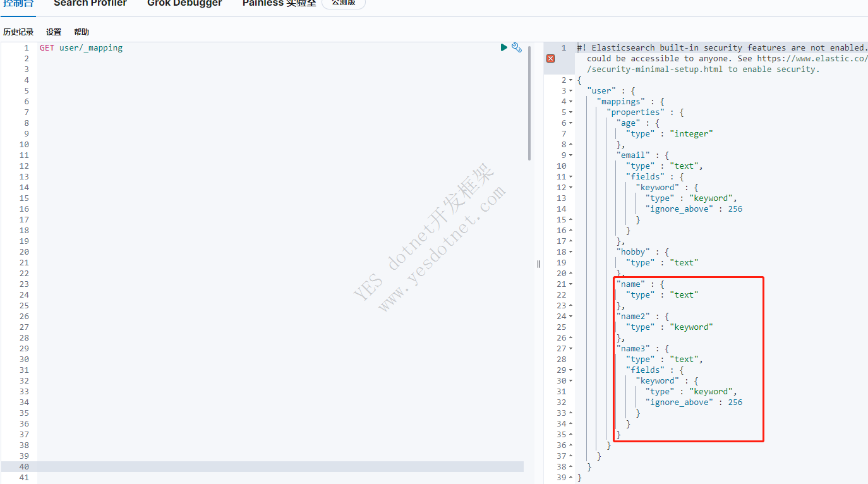Open the Painless 实验室 tab

click(x=279, y=3)
